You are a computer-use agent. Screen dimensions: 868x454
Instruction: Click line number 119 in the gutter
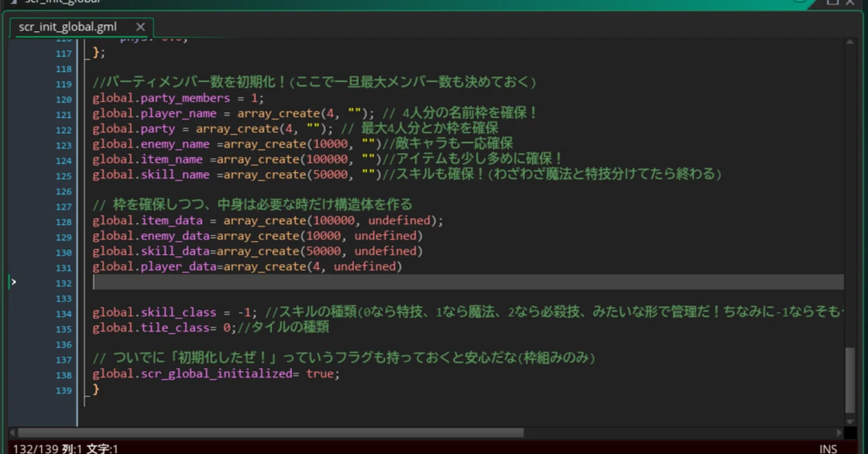click(x=64, y=84)
